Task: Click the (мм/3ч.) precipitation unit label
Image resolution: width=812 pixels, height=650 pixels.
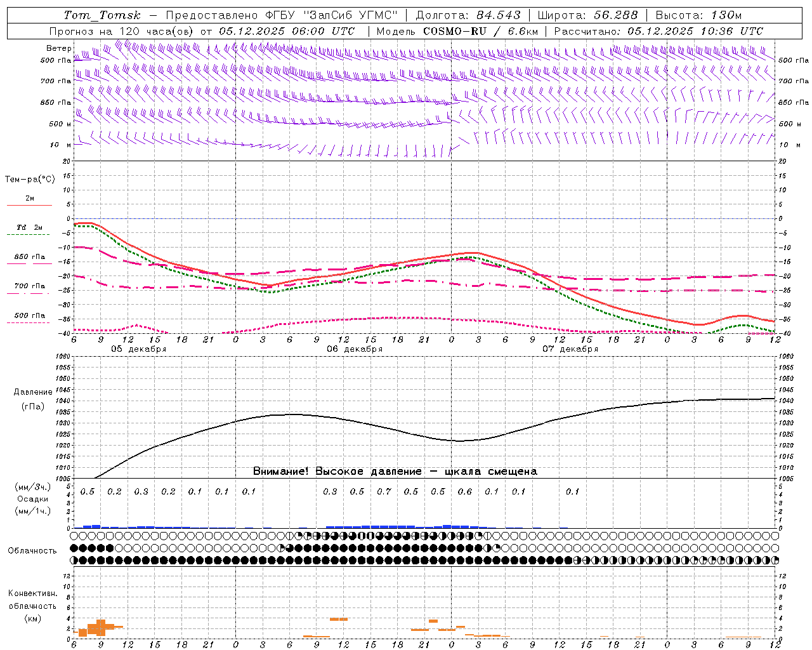Action: click(x=33, y=487)
